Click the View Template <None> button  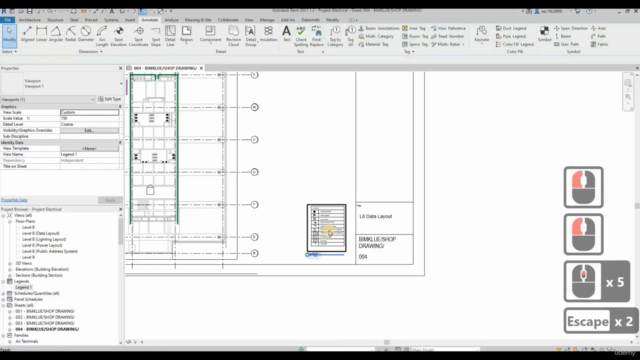[x=89, y=149]
